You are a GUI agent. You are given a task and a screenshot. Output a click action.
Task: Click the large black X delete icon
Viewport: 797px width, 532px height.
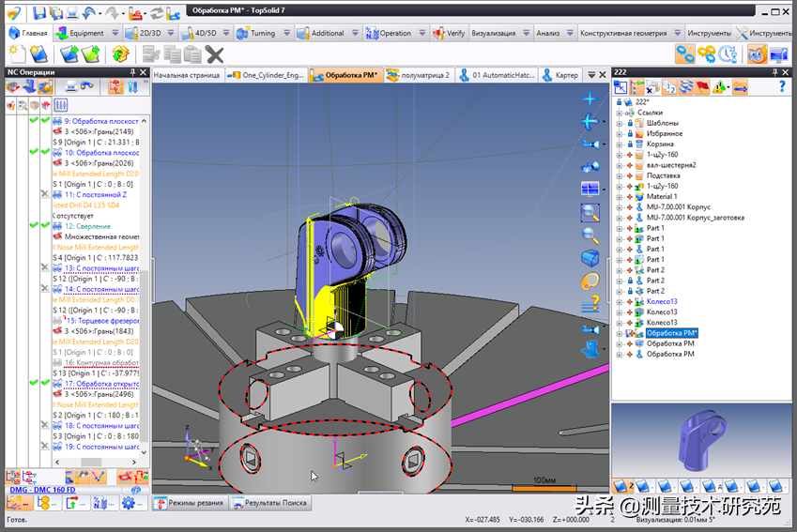tap(214, 54)
